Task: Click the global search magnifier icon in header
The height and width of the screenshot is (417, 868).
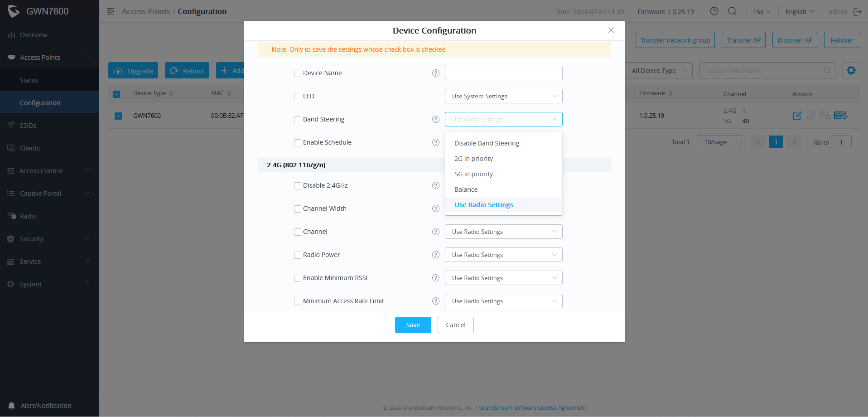Action: pos(732,11)
